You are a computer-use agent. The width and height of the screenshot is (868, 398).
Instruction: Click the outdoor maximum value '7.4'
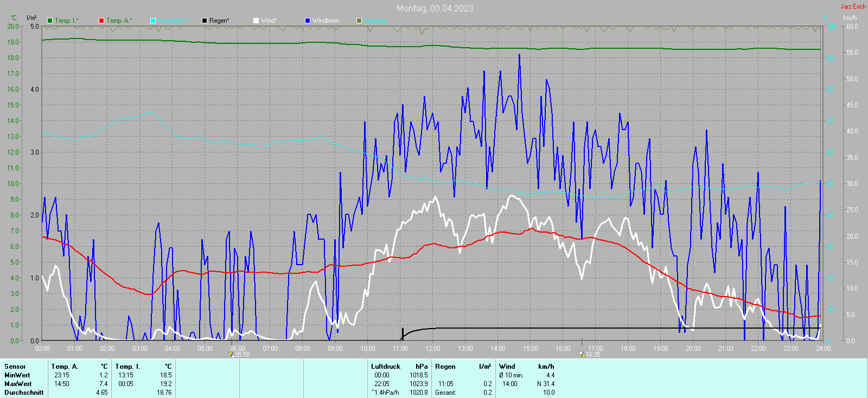click(104, 384)
